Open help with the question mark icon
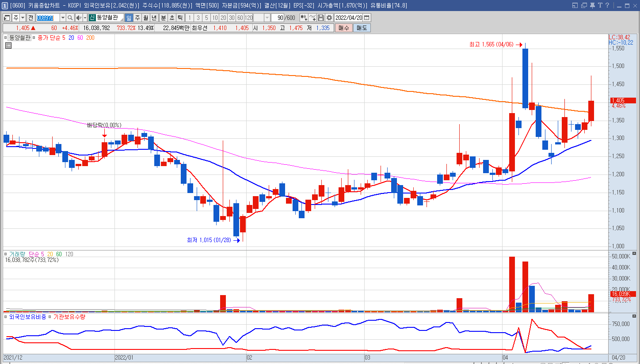 pos(607,5)
